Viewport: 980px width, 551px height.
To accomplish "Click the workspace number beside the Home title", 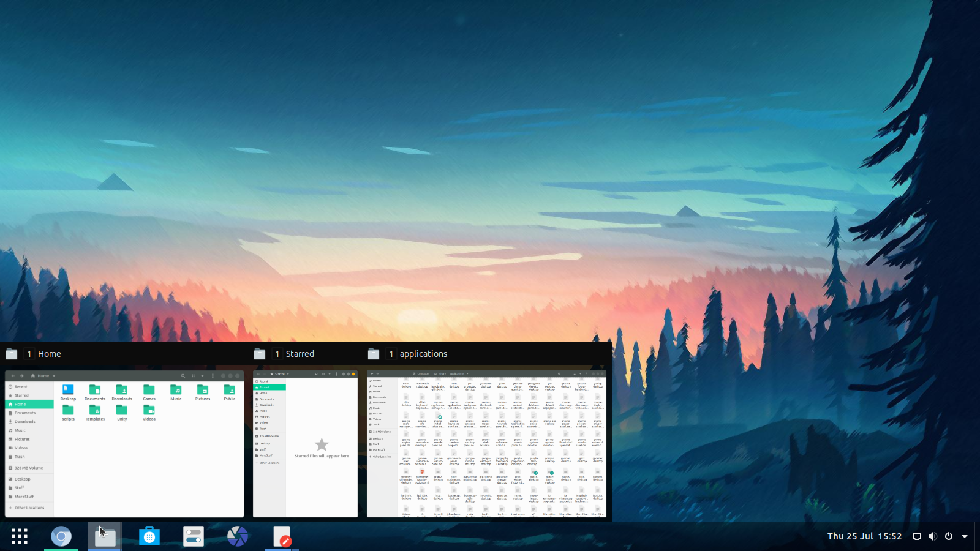I will point(29,354).
